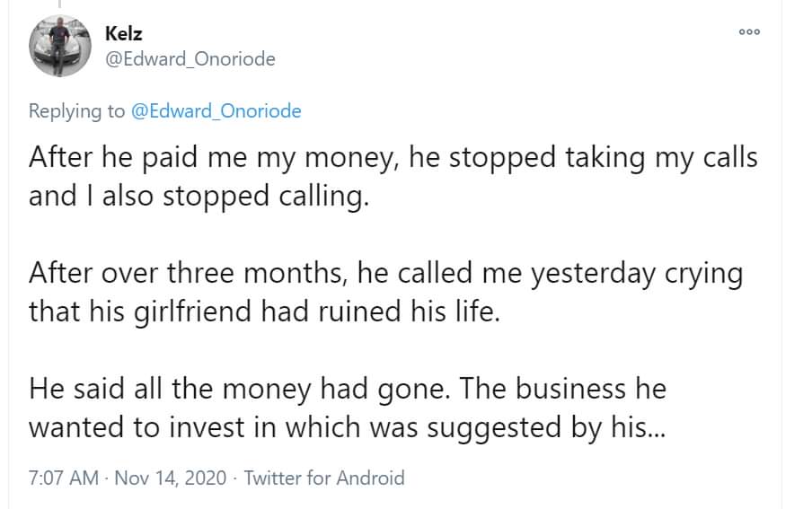Click the @Edward_Onoriode handle below Kelz
The width and height of the screenshot is (812, 509).
(190, 59)
